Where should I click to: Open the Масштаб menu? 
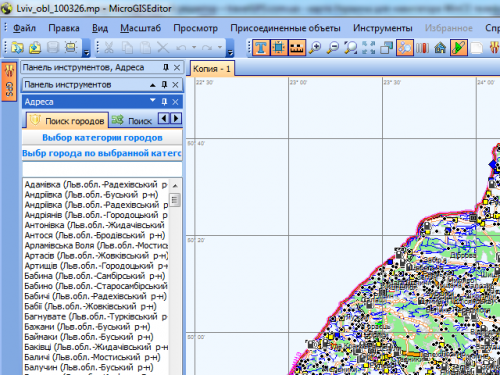coord(140,28)
